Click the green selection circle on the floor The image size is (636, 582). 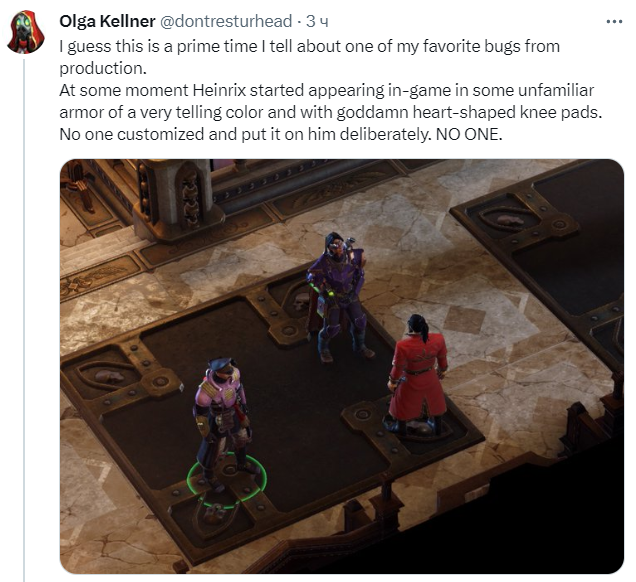coord(227,481)
